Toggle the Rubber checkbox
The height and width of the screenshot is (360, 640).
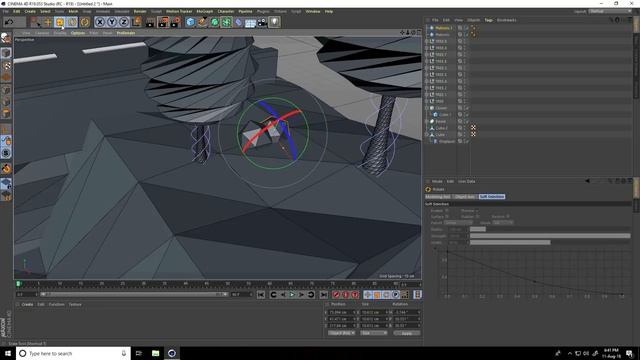pyautogui.click(x=477, y=216)
